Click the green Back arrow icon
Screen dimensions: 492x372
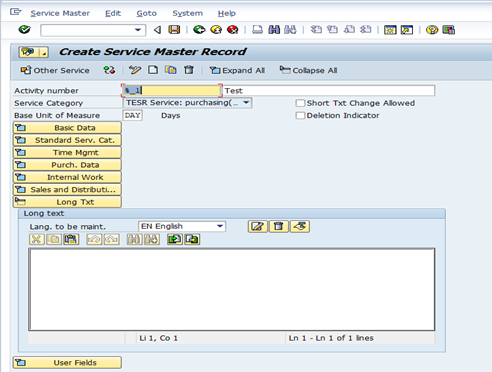click(x=199, y=30)
